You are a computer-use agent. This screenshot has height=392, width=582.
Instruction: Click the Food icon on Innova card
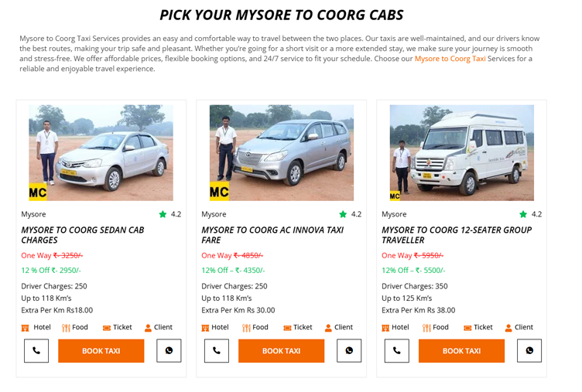[246, 328]
